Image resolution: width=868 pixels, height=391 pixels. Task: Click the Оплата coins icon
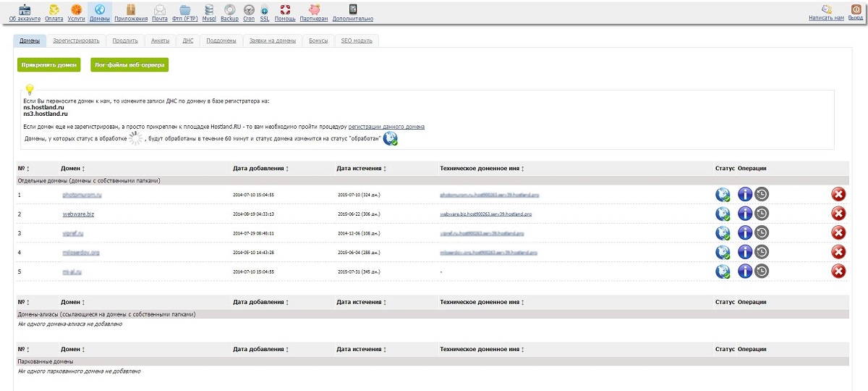pyautogui.click(x=54, y=10)
